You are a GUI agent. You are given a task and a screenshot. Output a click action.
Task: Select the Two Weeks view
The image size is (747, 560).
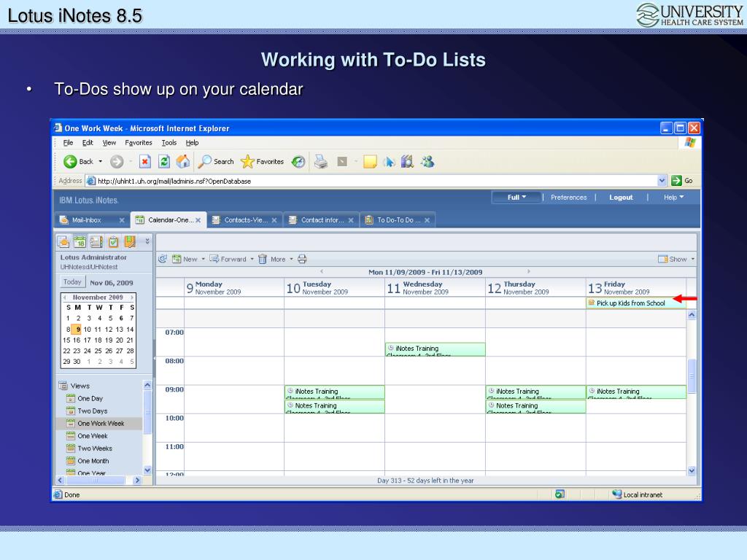95,448
